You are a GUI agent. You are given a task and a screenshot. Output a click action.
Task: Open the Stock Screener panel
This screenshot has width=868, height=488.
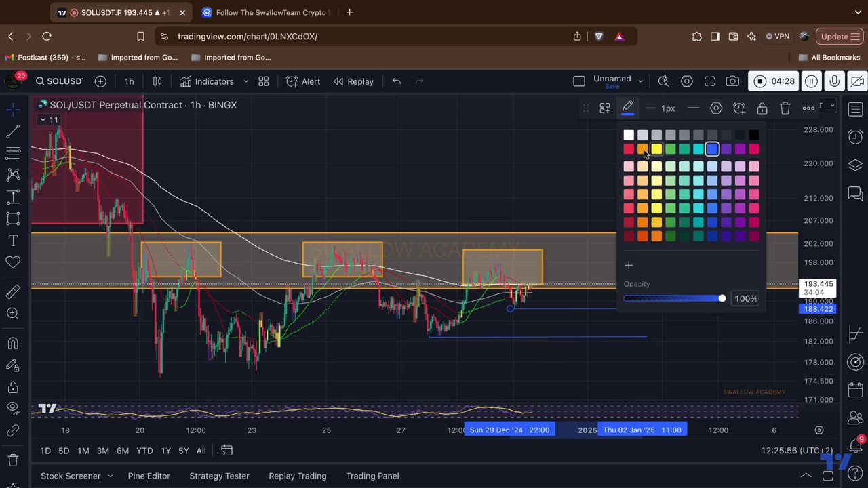pos(71,476)
